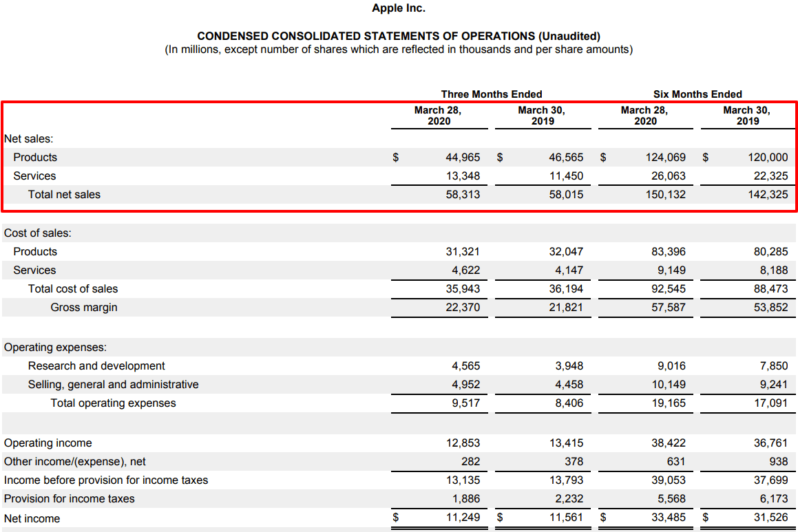Select Other income value 938
Image resolution: width=798 pixels, height=532 pixels.
tap(778, 462)
